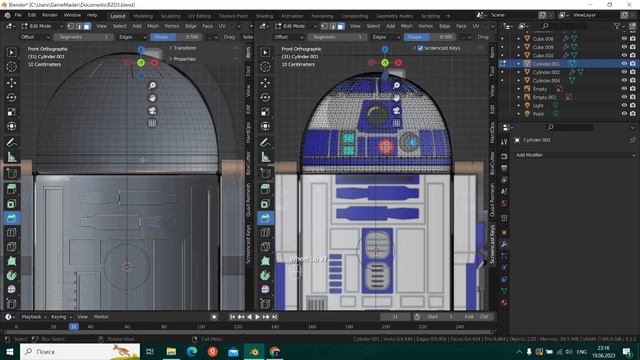Activate the Cursor tool in left viewport
This screenshot has height=360, width=640.
coord(11,66)
